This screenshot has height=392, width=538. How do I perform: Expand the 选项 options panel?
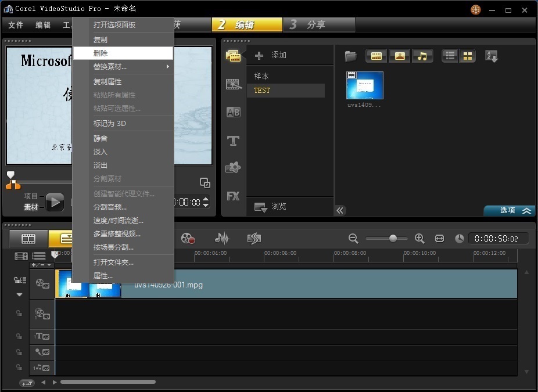[x=510, y=210]
